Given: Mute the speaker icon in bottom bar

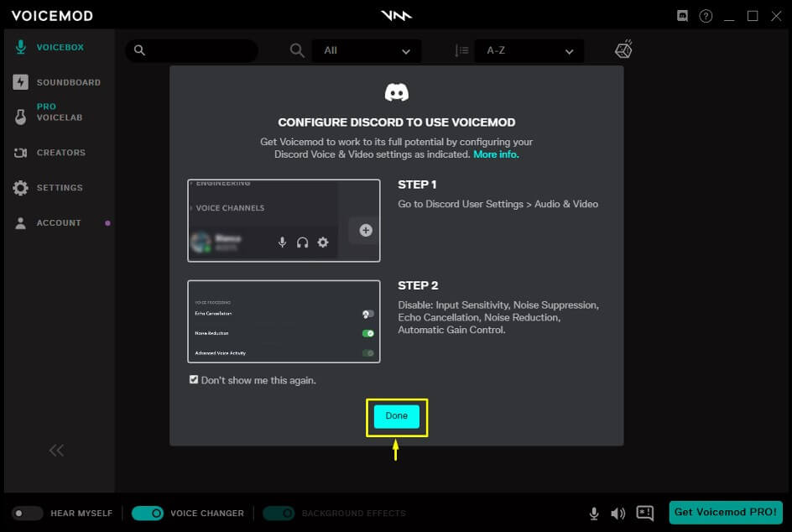Looking at the screenshot, I should (618, 514).
